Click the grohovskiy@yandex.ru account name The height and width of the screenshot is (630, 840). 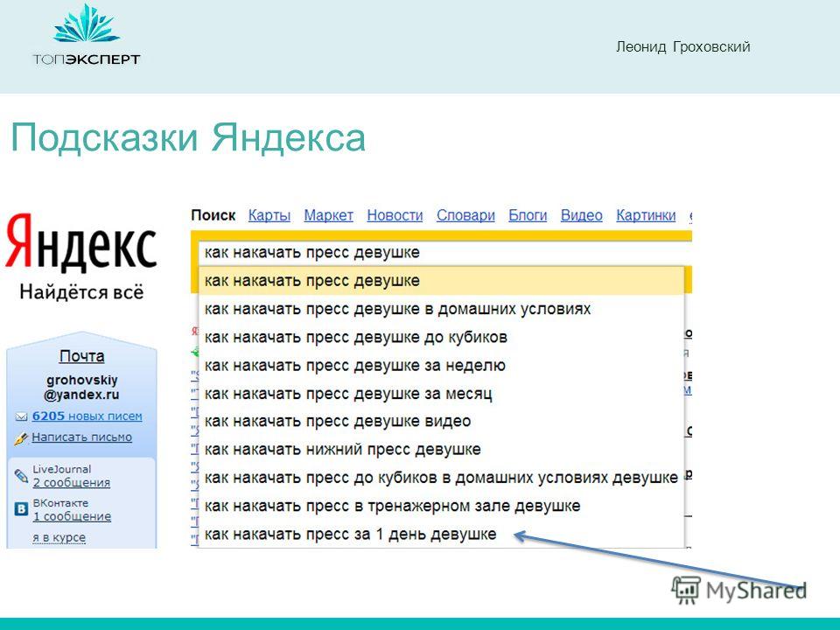coord(82,388)
